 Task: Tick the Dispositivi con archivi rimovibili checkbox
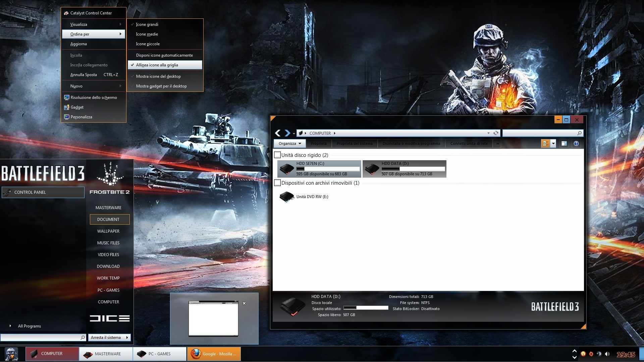click(x=277, y=183)
